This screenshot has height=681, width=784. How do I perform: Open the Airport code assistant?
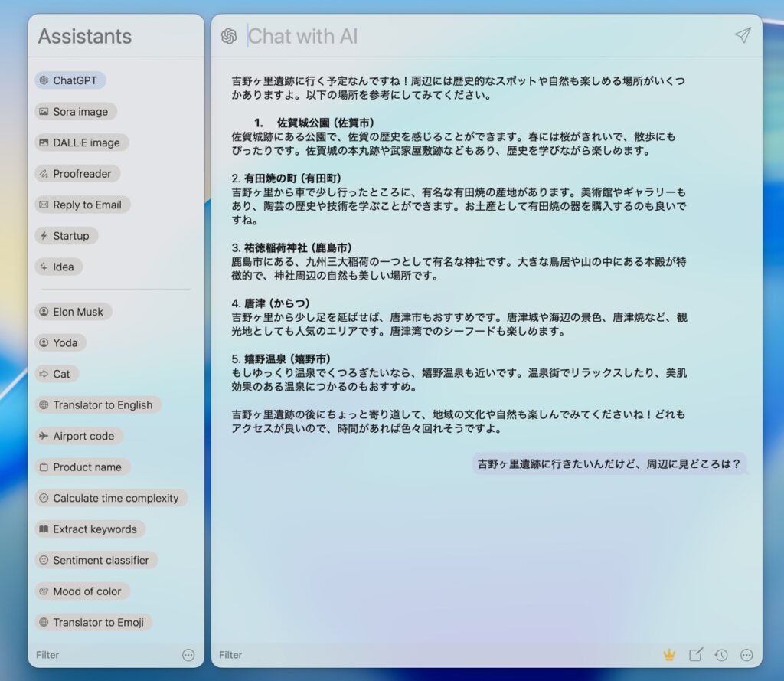78,436
